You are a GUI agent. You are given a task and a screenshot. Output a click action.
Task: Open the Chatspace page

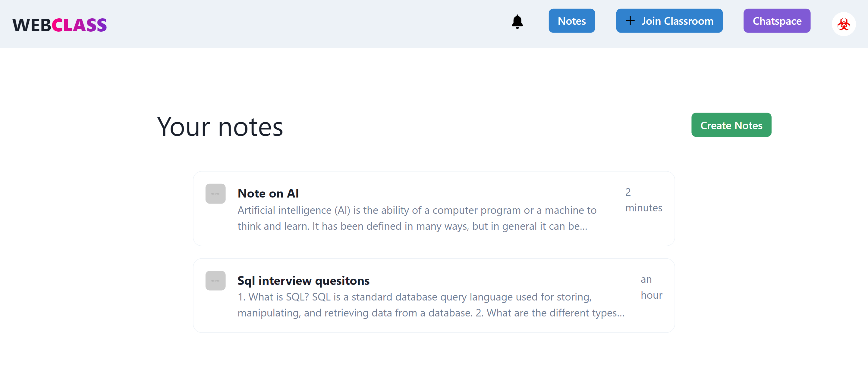777,20
